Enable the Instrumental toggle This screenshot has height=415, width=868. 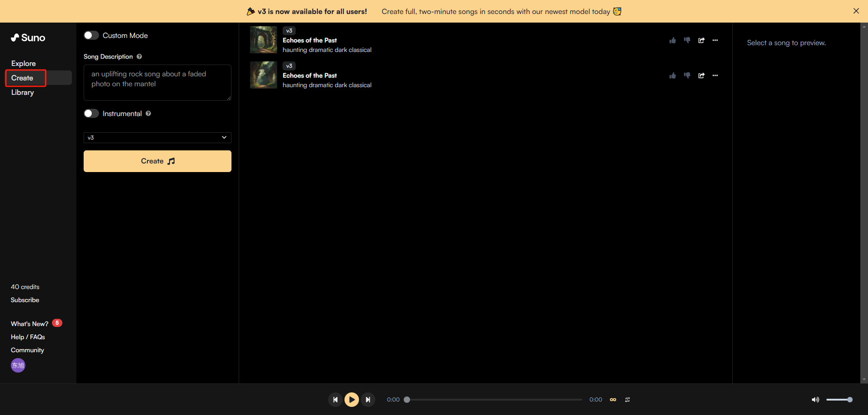(91, 113)
